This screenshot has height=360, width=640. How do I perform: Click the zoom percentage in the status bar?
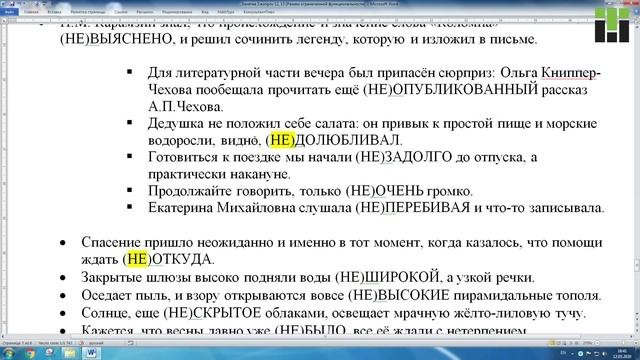pyautogui.click(x=587, y=343)
